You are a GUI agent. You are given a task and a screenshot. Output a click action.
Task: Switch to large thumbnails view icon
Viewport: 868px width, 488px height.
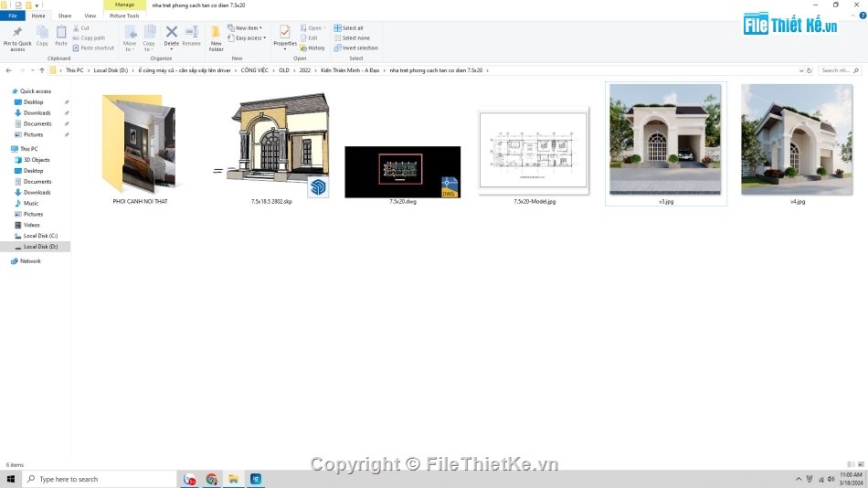pyautogui.click(x=861, y=465)
